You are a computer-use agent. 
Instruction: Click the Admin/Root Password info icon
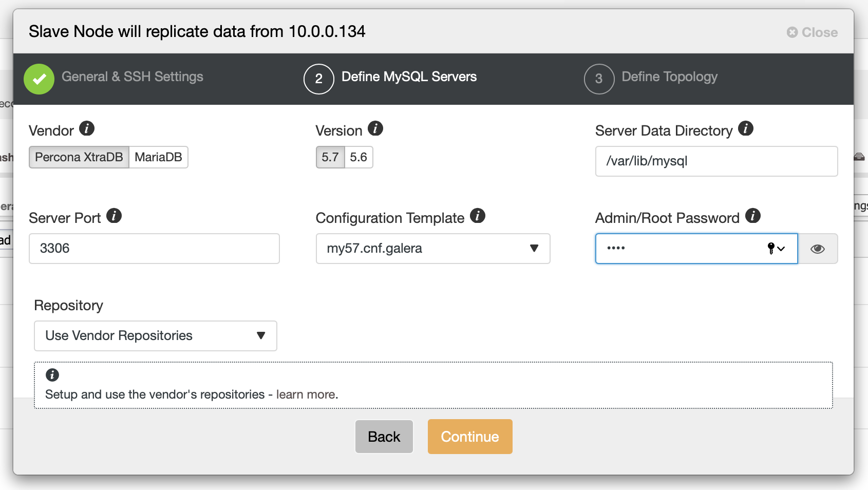[x=753, y=216]
